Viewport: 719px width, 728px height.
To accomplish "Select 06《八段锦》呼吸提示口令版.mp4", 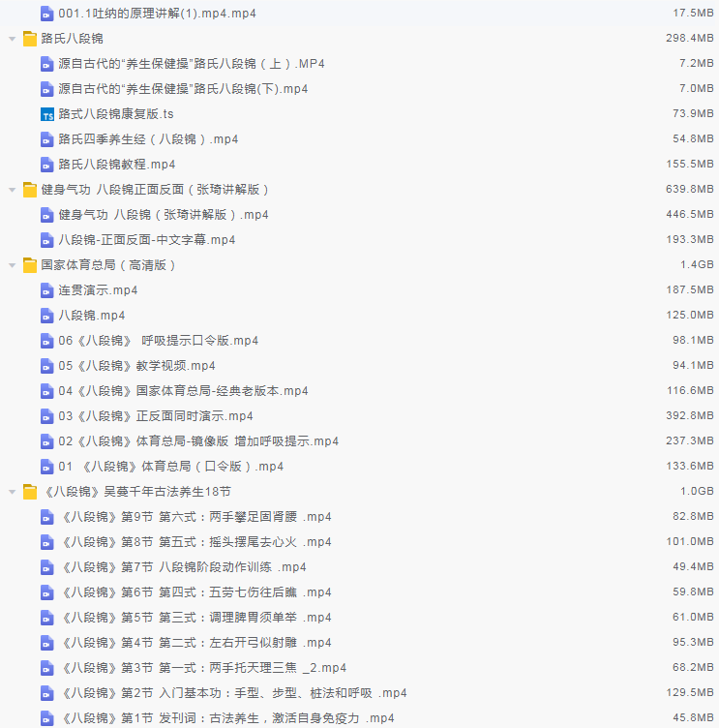I will pyautogui.click(x=158, y=341).
